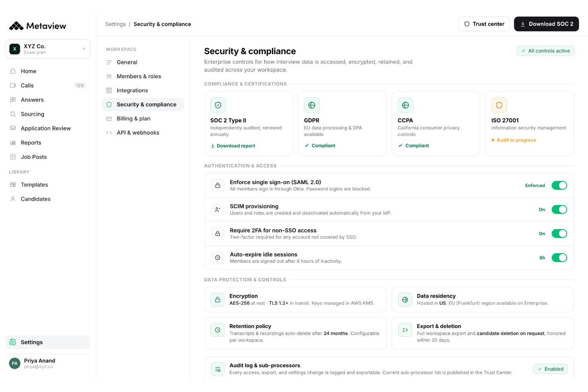Screen dimensions: 588x392
Task: Click the Sourcing search icon
Action: [x=13, y=114]
